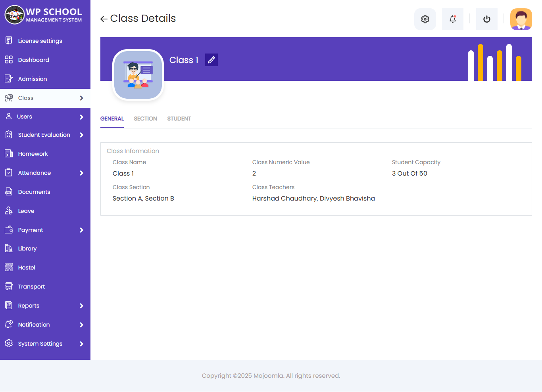The height and width of the screenshot is (392, 542).
Task: Click the License settings sidebar icon
Action: click(9, 40)
